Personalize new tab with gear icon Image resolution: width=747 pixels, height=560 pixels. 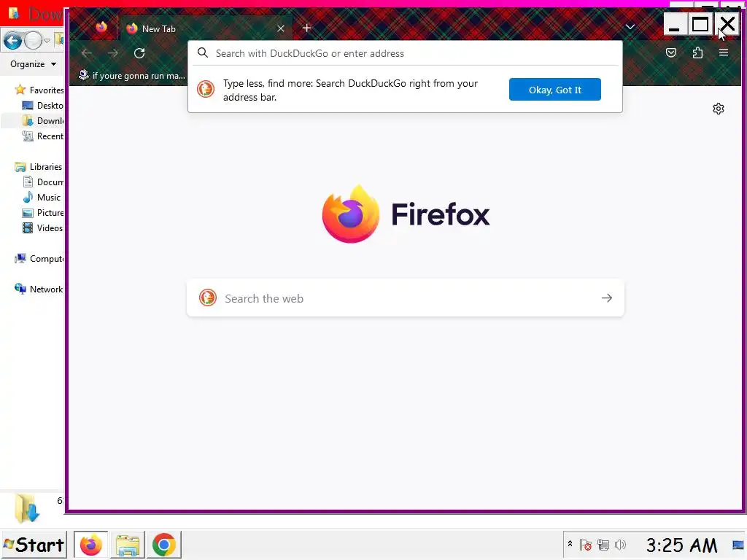point(718,109)
